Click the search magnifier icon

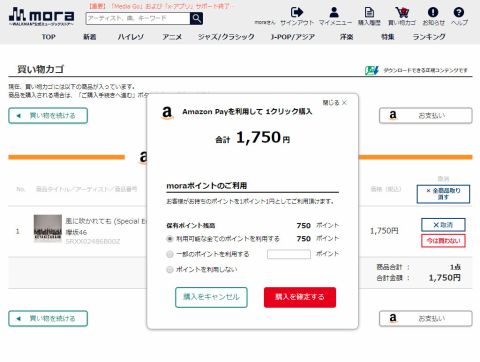[196, 18]
